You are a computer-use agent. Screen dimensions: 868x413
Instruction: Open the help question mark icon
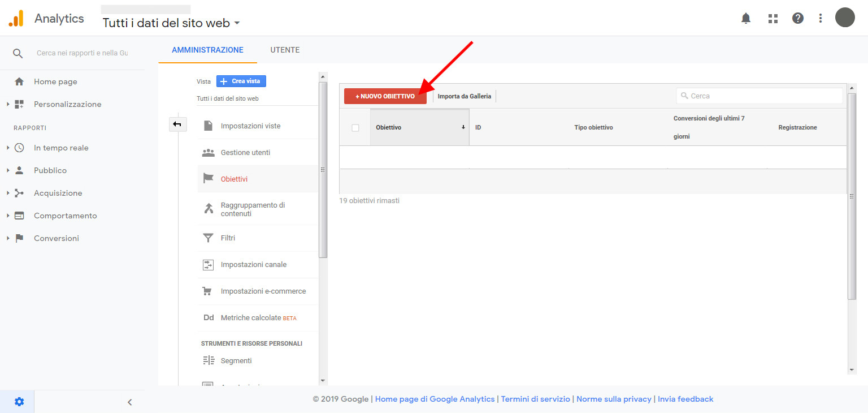(798, 18)
